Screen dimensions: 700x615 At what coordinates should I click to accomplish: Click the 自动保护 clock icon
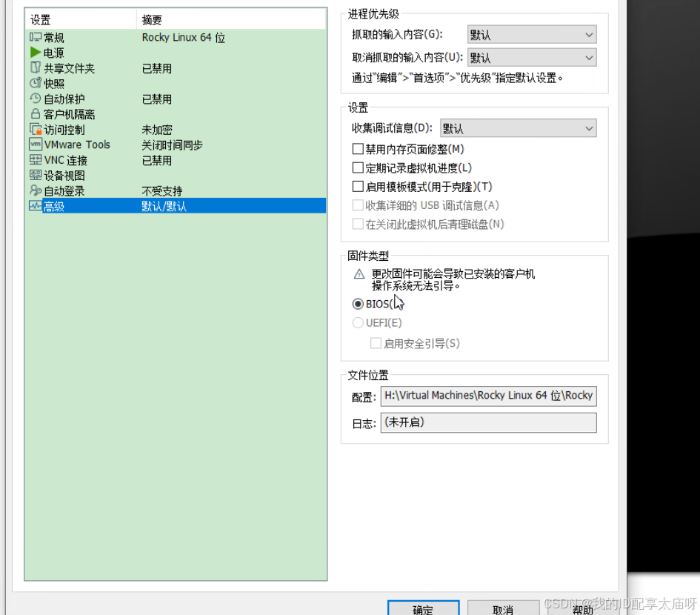pyautogui.click(x=36, y=99)
